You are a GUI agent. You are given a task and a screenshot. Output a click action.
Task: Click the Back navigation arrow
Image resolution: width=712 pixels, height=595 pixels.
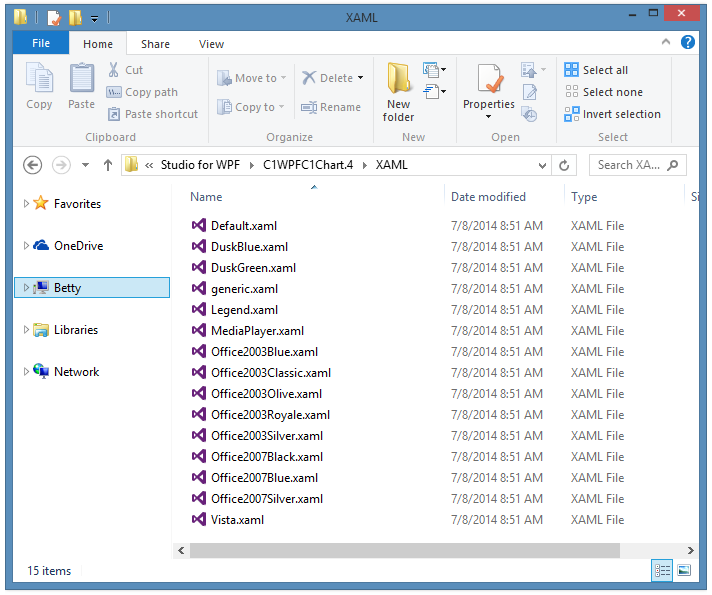pos(32,165)
